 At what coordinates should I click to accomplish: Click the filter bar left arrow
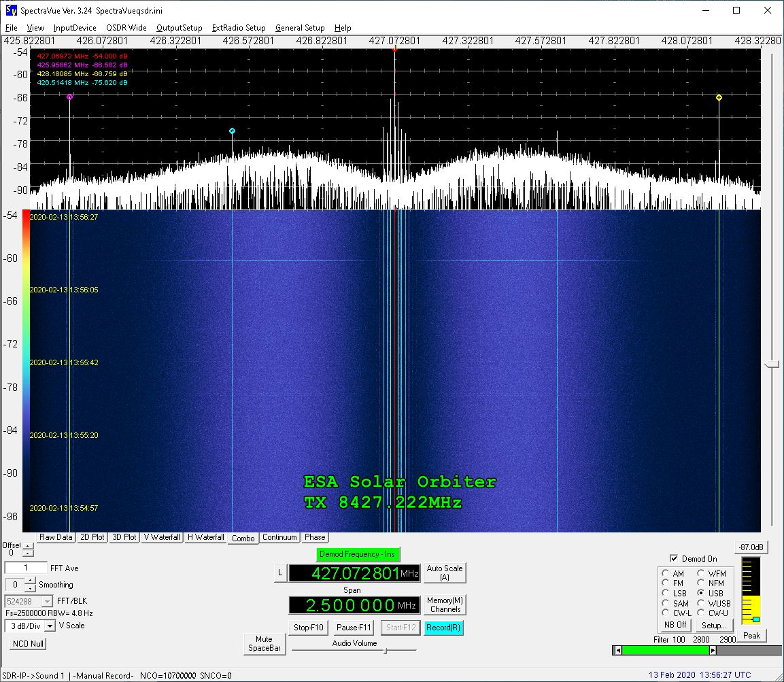point(617,651)
